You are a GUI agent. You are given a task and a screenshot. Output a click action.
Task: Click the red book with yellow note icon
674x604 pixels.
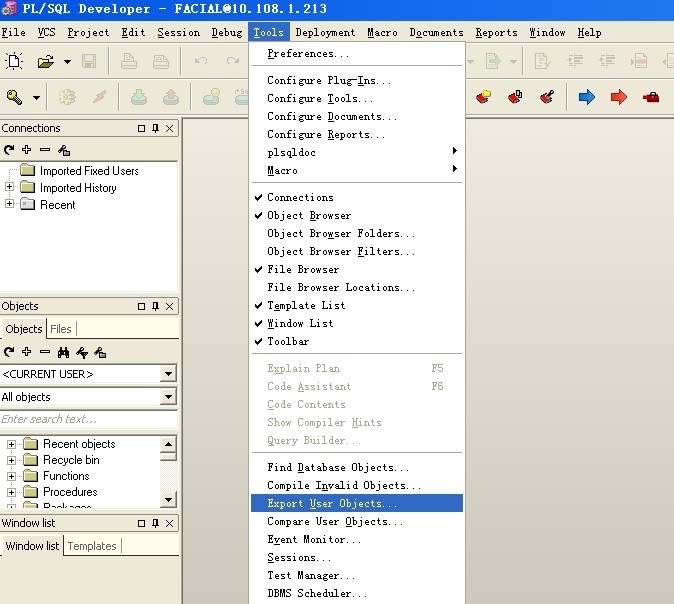(484, 97)
